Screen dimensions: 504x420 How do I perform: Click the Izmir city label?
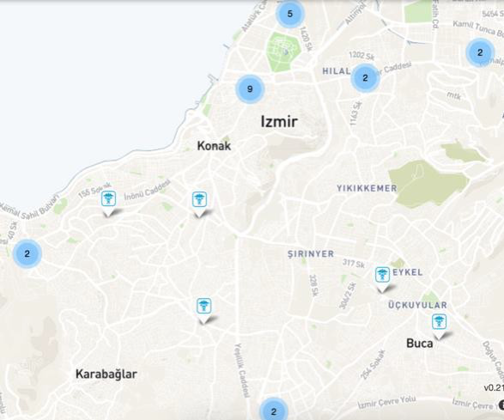[x=279, y=122]
